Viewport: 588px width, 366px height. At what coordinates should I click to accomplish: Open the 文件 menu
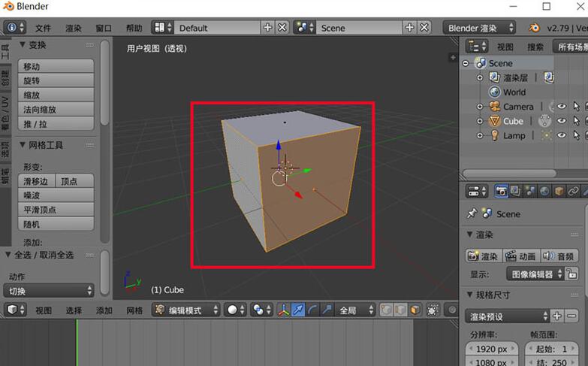tap(44, 28)
